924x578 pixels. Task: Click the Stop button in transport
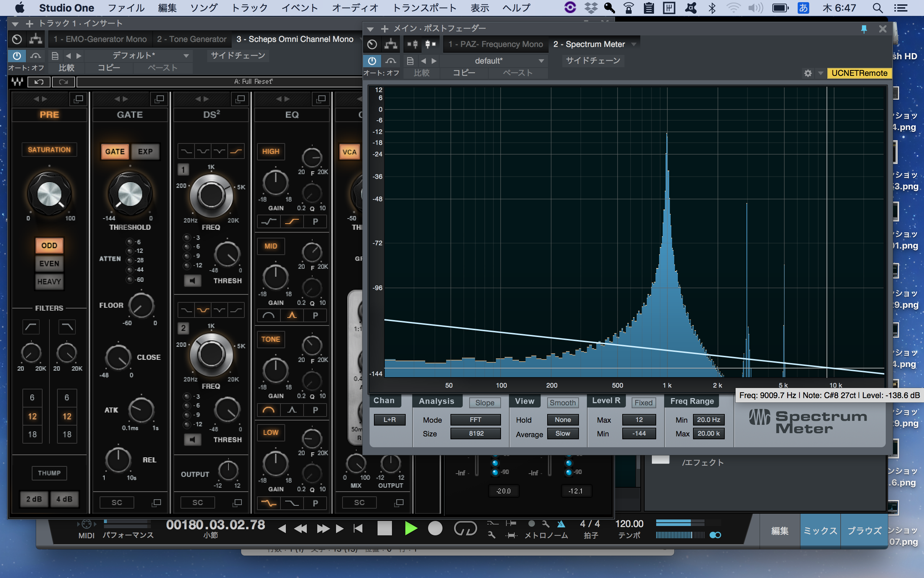(384, 528)
